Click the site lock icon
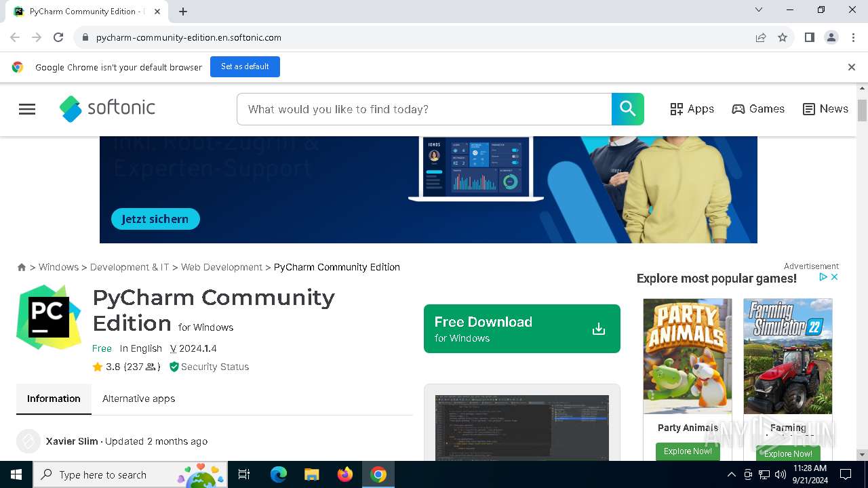The width and height of the screenshot is (868, 488). tap(85, 37)
